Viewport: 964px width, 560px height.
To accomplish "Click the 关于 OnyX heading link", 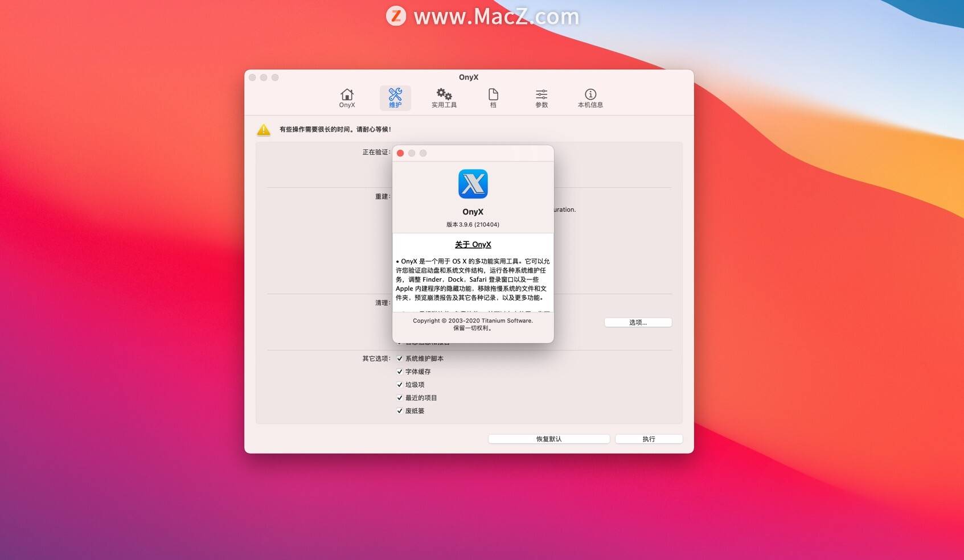I will pos(473,244).
